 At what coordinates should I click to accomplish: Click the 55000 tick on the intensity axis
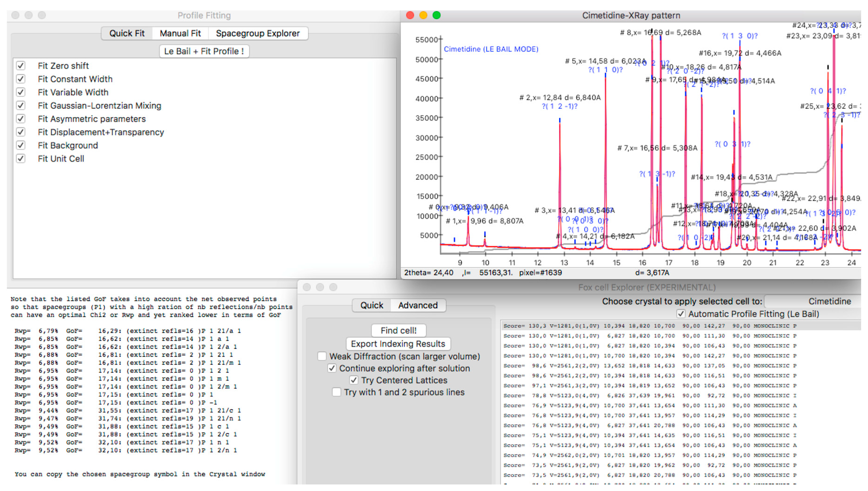point(426,39)
